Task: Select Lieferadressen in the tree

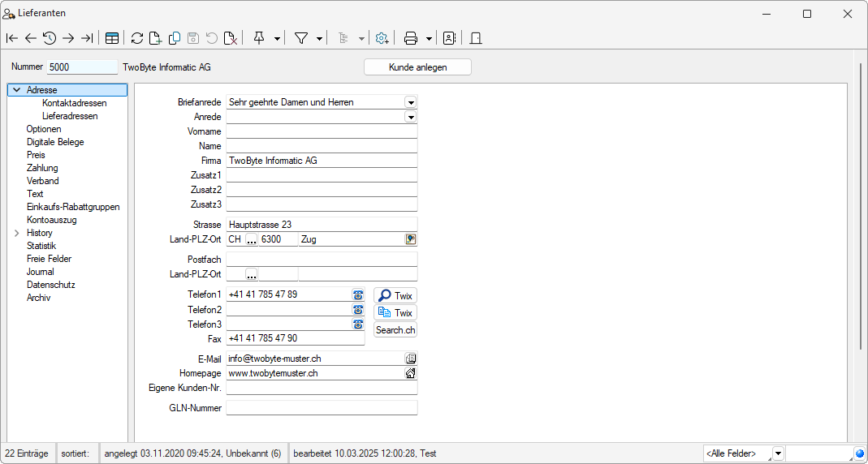Action: [x=70, y=116]
